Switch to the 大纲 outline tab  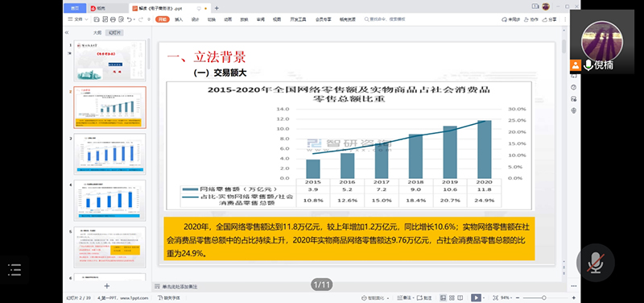click(x=97, y=32)
